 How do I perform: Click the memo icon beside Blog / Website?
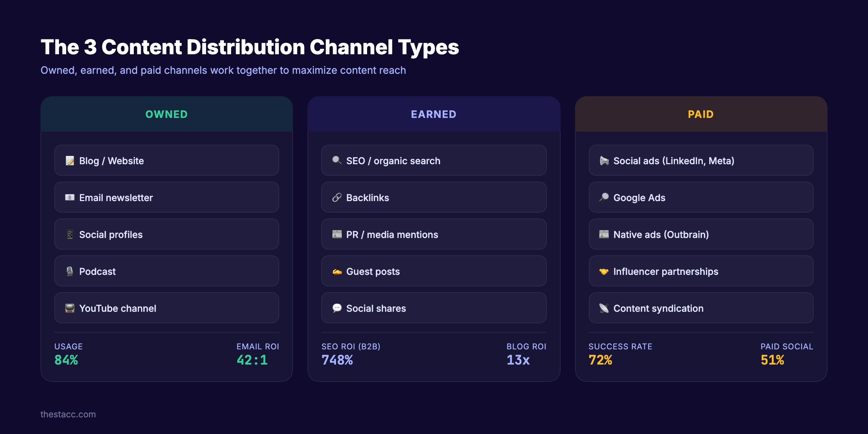click(x=69, y=161)
